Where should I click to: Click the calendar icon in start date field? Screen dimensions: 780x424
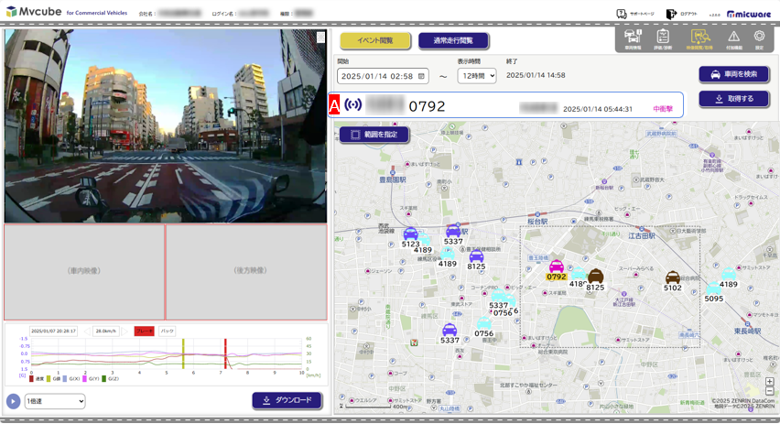(x=422, y=76)
